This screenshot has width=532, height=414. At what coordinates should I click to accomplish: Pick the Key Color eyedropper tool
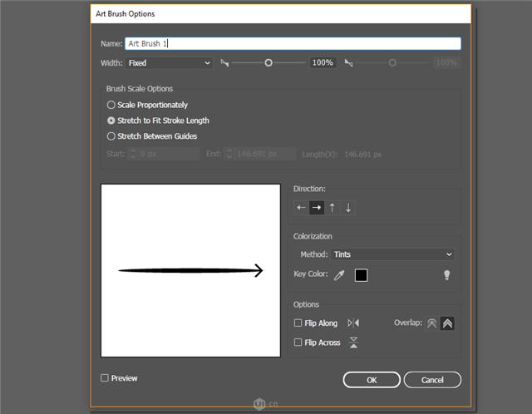pyautogui.click(x=338, y=275)
